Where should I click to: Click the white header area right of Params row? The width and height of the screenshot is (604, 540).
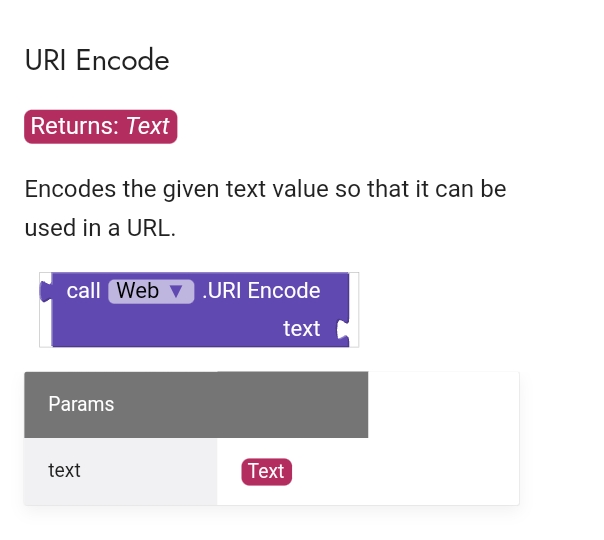[x=443, y=404]
